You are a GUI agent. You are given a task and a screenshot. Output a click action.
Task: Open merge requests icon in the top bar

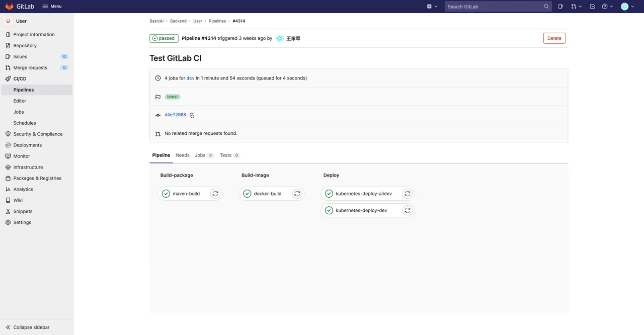574,6
